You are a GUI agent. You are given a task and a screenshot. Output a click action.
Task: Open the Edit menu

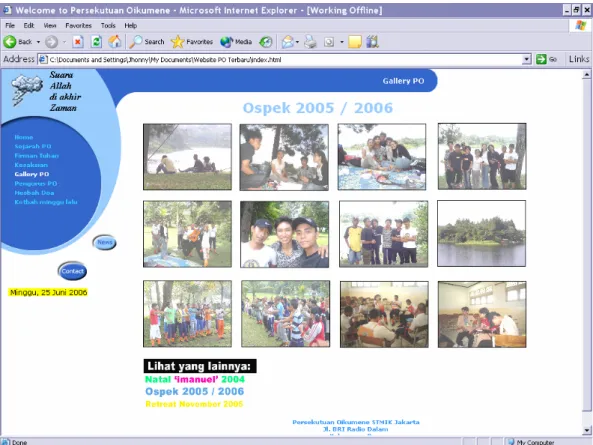(x=29, y=25)
